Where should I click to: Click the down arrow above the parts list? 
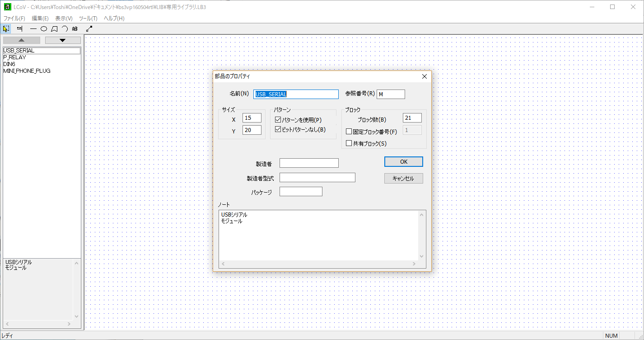click(x=62, y=40)
